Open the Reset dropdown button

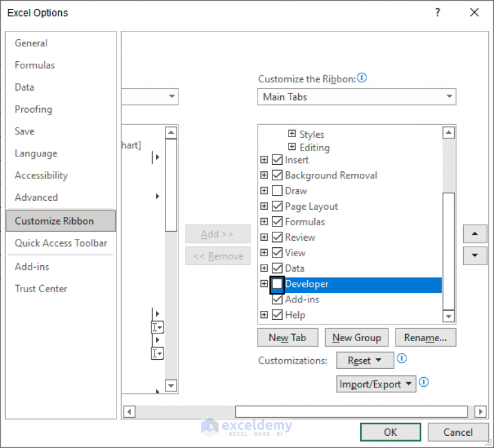(x=365, y=360)
